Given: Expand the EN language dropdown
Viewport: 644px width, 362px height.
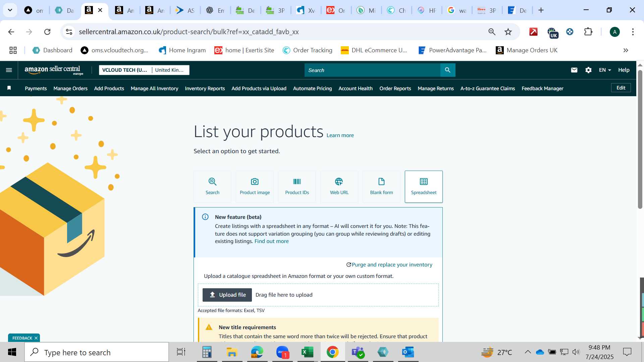Looking at the screenshot, I should (x=605, y=70).
